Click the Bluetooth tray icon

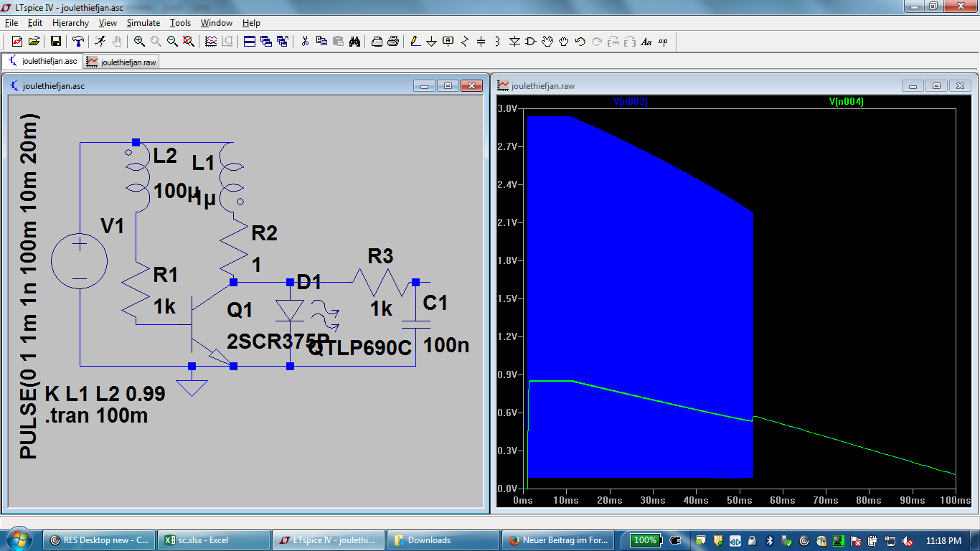pos(770,540)
